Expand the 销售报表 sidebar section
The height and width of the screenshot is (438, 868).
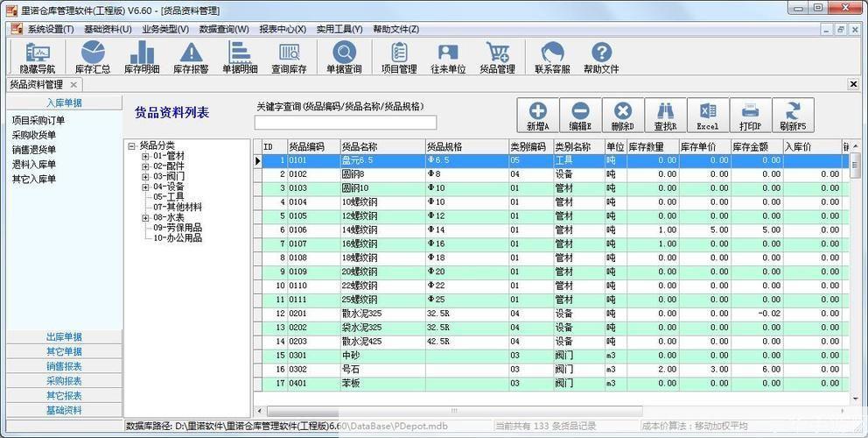click(64, 366)
